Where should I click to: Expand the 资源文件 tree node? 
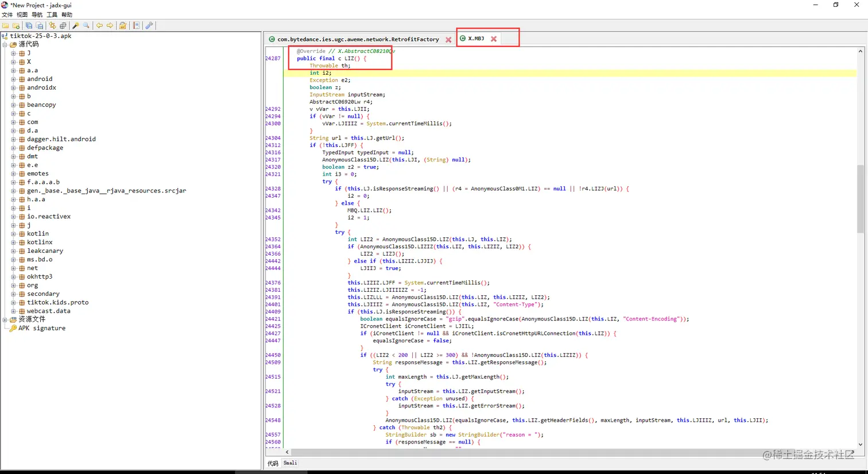coord(5,319)
